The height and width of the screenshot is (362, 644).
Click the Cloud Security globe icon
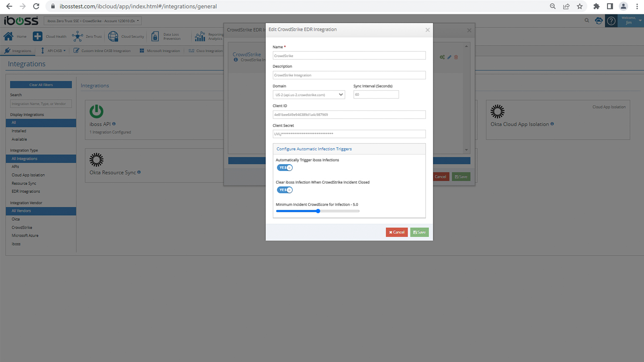pyautogui.click(x=113, y=36)
